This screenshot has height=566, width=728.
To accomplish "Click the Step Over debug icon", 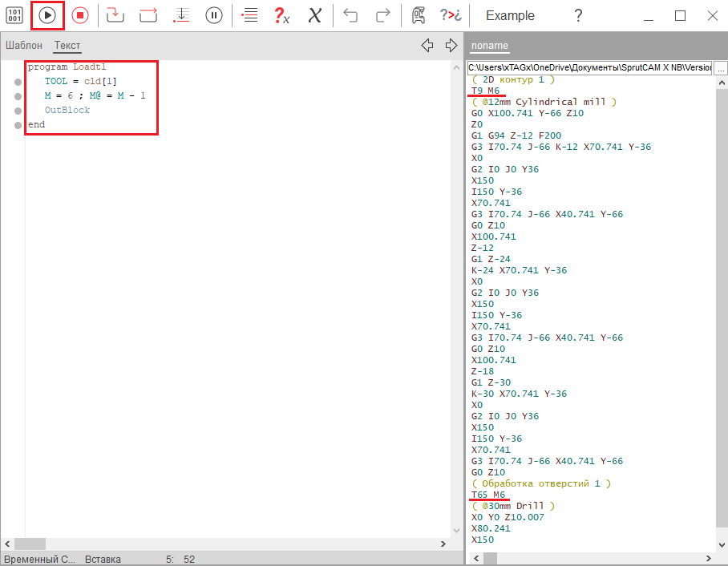I will [148, 15].
